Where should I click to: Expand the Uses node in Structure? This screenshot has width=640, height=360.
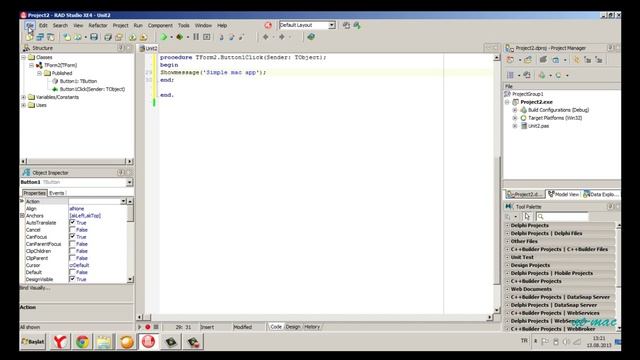(24, 105)
